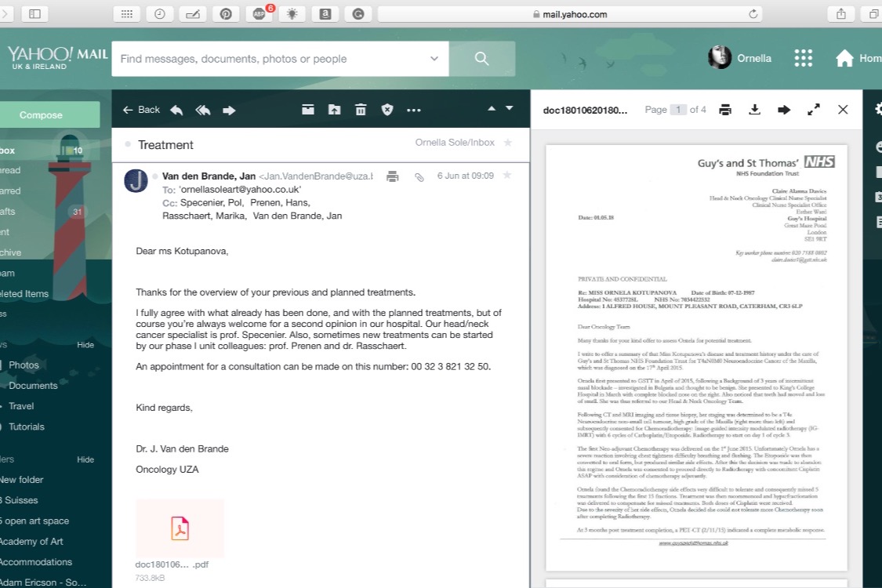Viewport: 882px width, 588px height.
Task: Open the Tutorials view
Action: coord(27,426)
